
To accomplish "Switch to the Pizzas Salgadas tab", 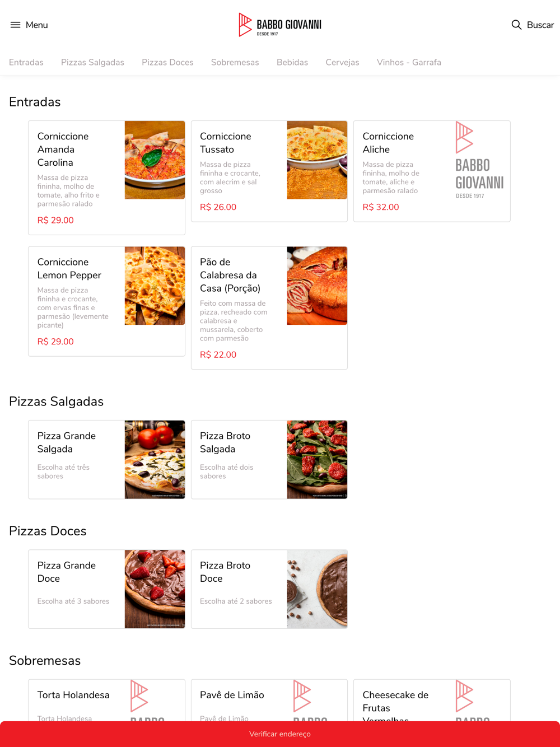I will coord(92,62).
